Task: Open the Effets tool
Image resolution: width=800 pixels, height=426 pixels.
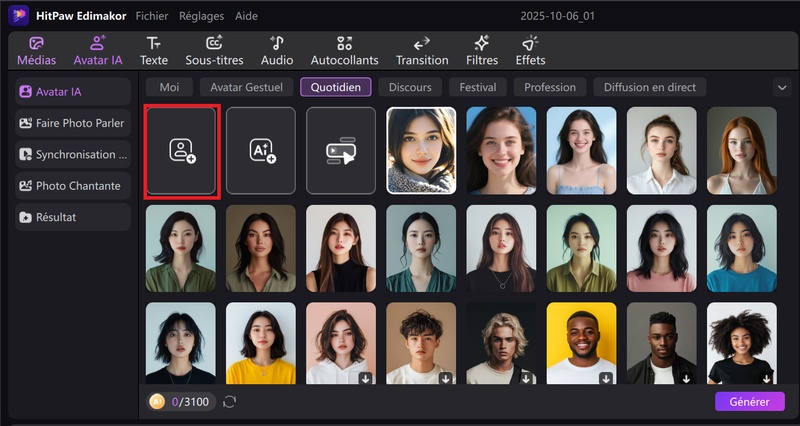Action: (x=530, y=51)
